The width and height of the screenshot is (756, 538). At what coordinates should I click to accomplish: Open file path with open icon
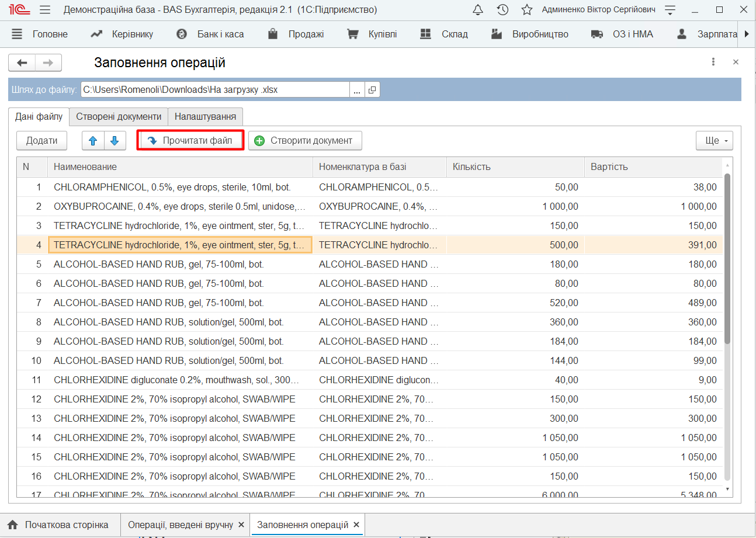click(372, 89)
